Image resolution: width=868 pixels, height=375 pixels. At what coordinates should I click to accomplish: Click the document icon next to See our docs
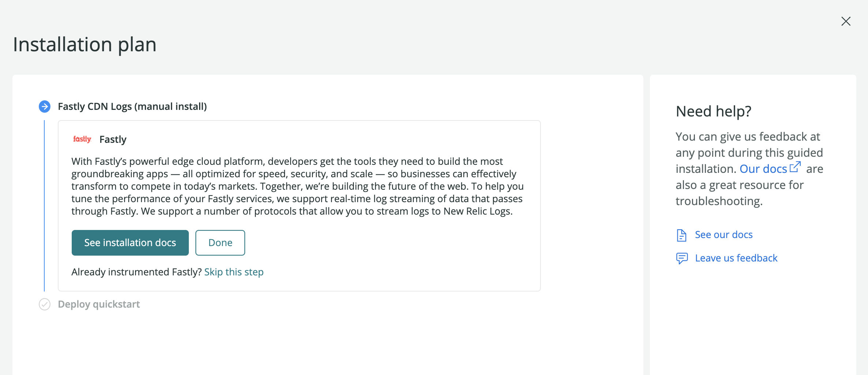point(682,235)
